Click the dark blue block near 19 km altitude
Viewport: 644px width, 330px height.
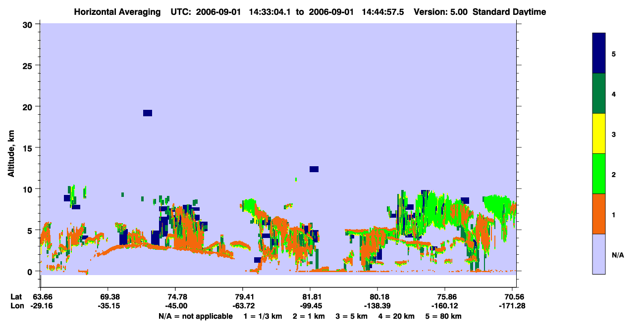(148, 113)
